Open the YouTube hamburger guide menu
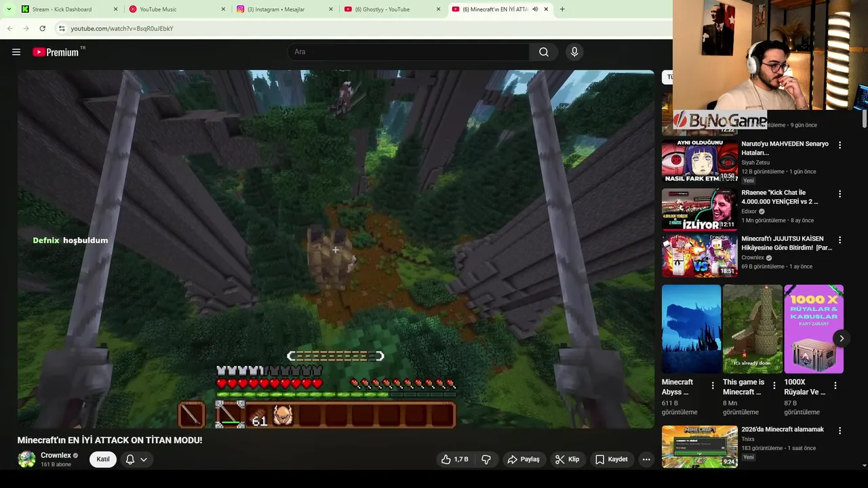 (x=16, y=52)
